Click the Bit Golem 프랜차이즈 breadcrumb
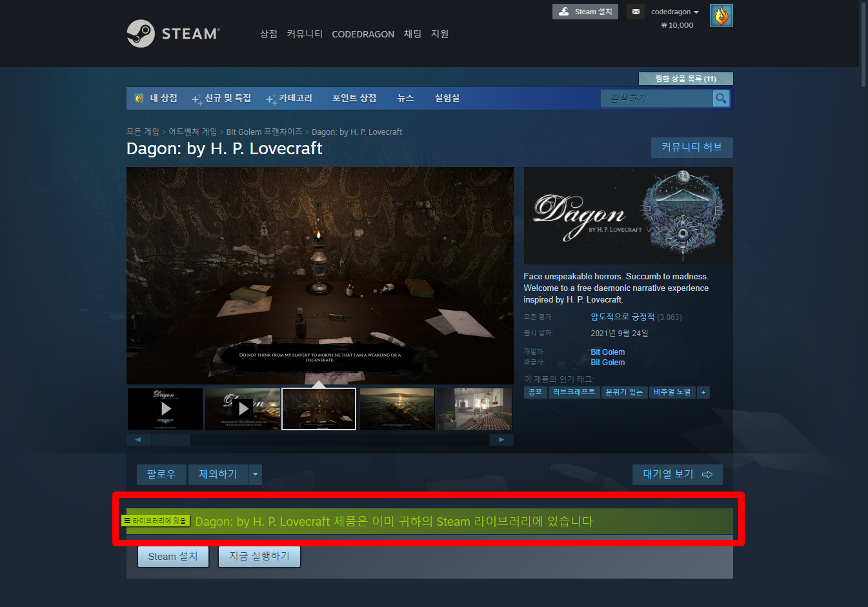868x607 pixels. [264, 132]
